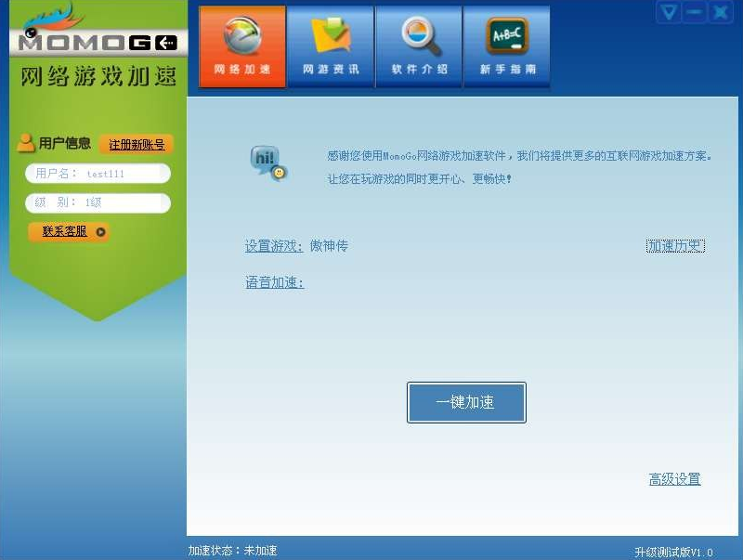Click the 加速状态：未加速 status text
This screenshot has width=743, height=560.
pyautogui.click(x=233, y=551)
